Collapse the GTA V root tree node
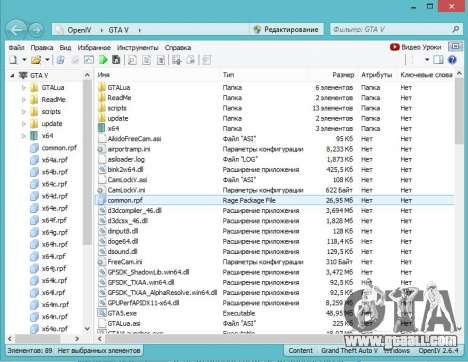The height and width of the screenshot is (362, 468). click(12, 76)
